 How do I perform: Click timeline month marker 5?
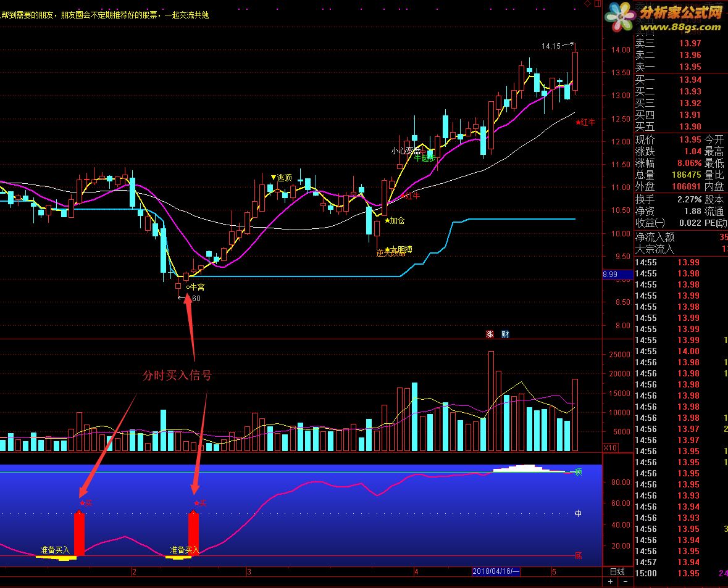pos(554,572)
